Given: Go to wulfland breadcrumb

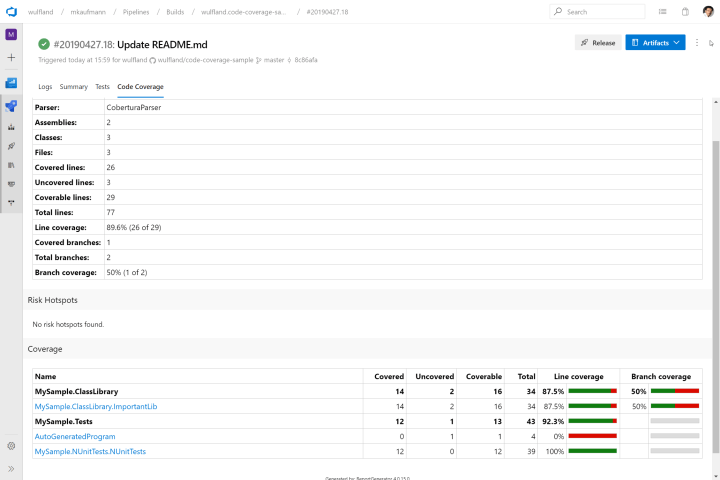Looking at the screenshot, I should (40, 12).
